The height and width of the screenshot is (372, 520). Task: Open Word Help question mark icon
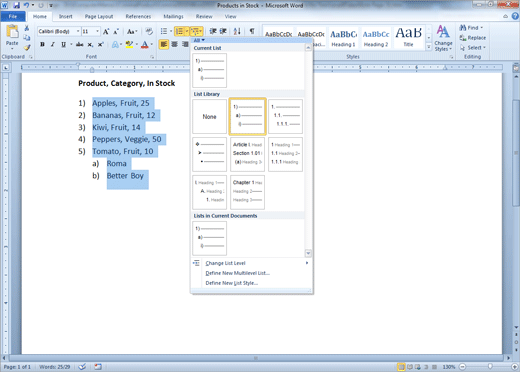(x=515, y=16)
